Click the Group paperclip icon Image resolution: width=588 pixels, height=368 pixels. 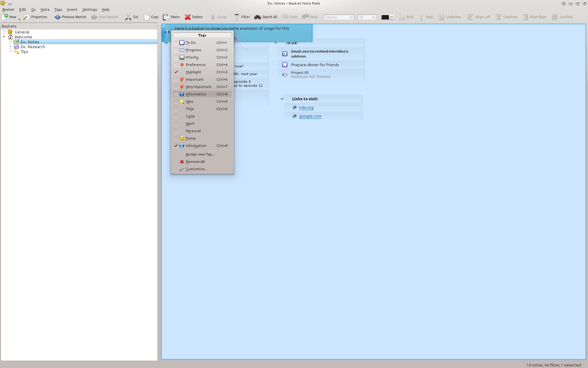(213, 17)
